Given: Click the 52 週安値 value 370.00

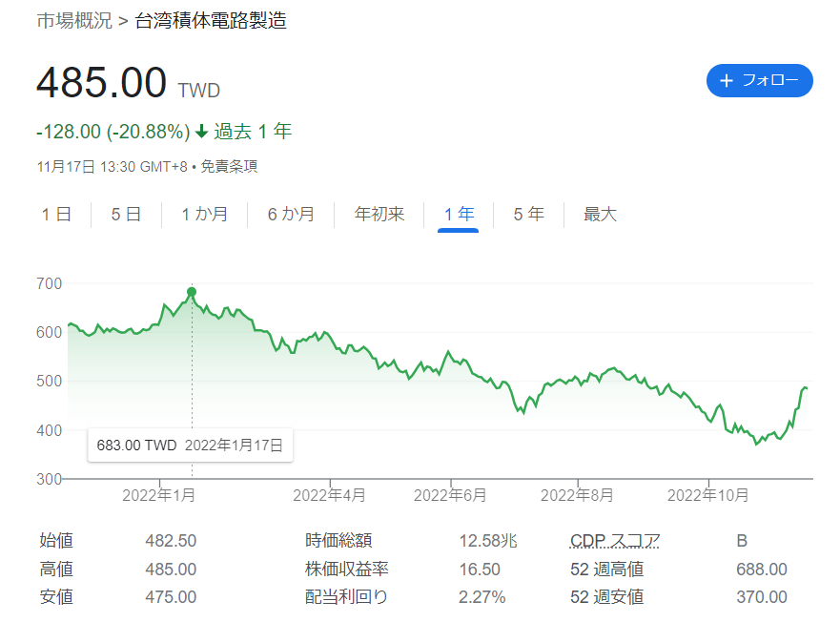Looking at the screenshot, I should 762,597.
